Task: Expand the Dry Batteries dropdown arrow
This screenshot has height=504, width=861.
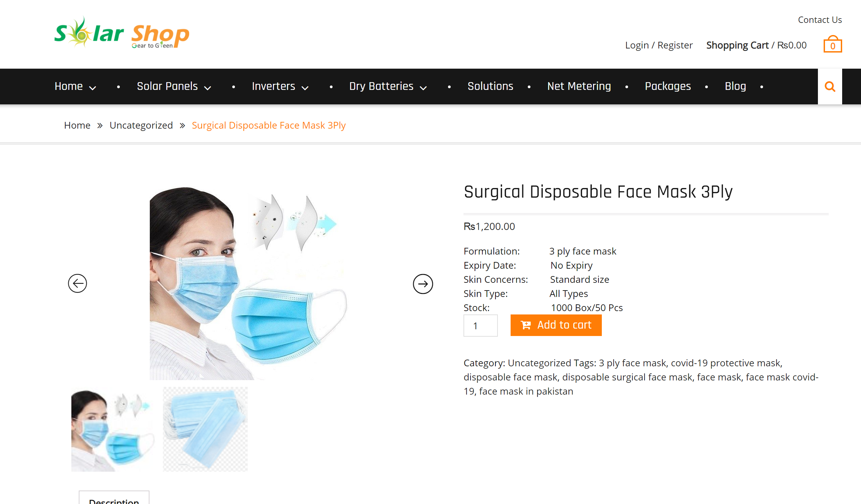Action: (x=423, y=88)
